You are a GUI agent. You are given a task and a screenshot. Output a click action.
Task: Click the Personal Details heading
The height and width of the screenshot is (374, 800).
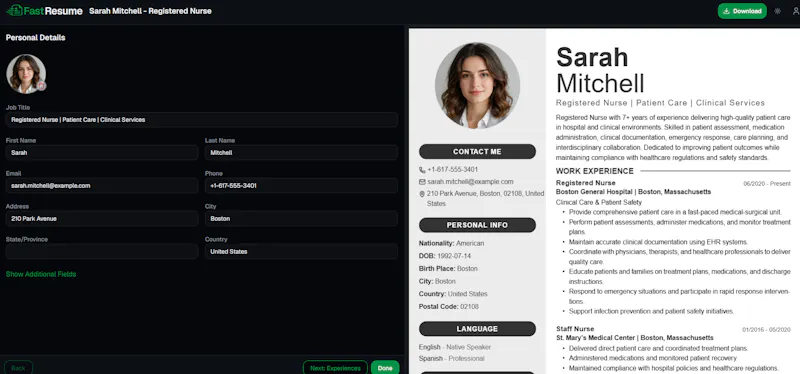click(35, 38)
